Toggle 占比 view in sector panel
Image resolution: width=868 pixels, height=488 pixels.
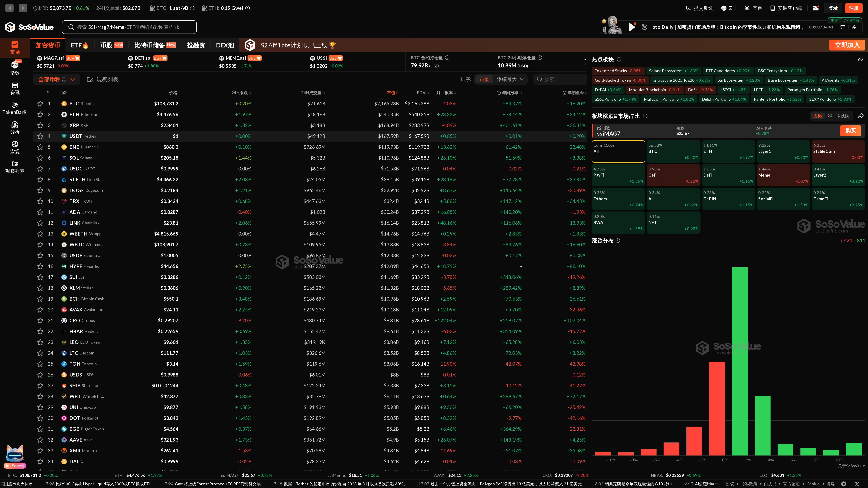[x=817, y=116]
